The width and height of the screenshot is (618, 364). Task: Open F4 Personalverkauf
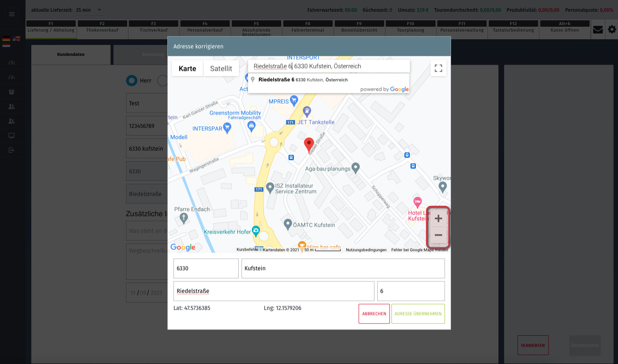(205, 30)
